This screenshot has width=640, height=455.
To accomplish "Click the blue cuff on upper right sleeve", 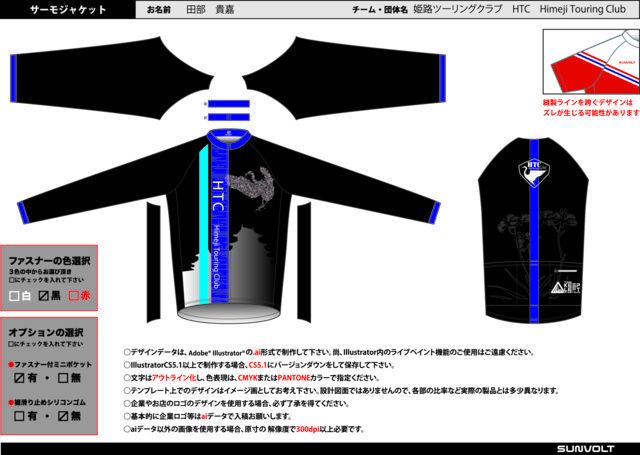I will (233, 103).
